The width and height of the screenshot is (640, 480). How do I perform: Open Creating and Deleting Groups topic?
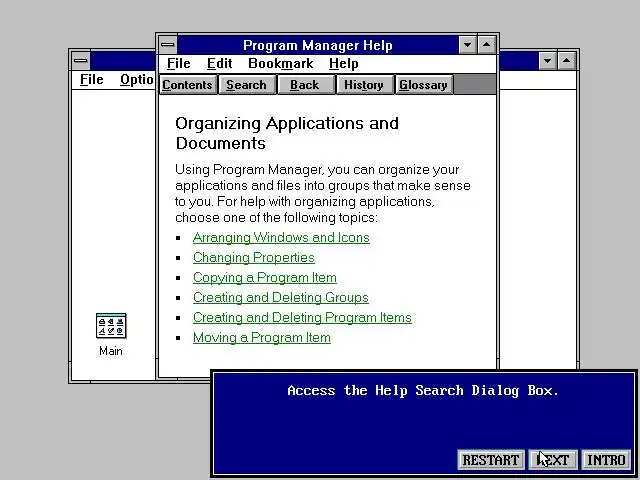(281, 298)
